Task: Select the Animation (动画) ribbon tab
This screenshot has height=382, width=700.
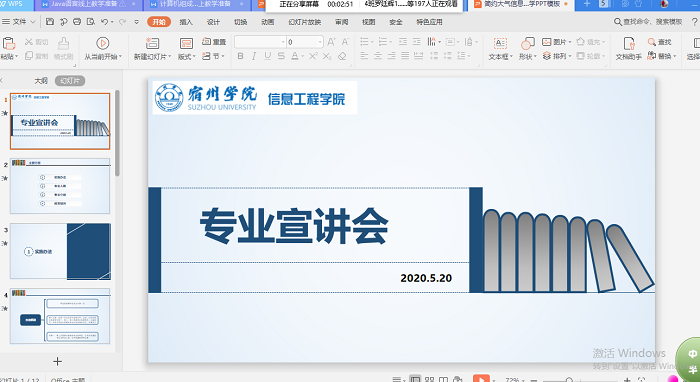Action: tap(267, 22)
